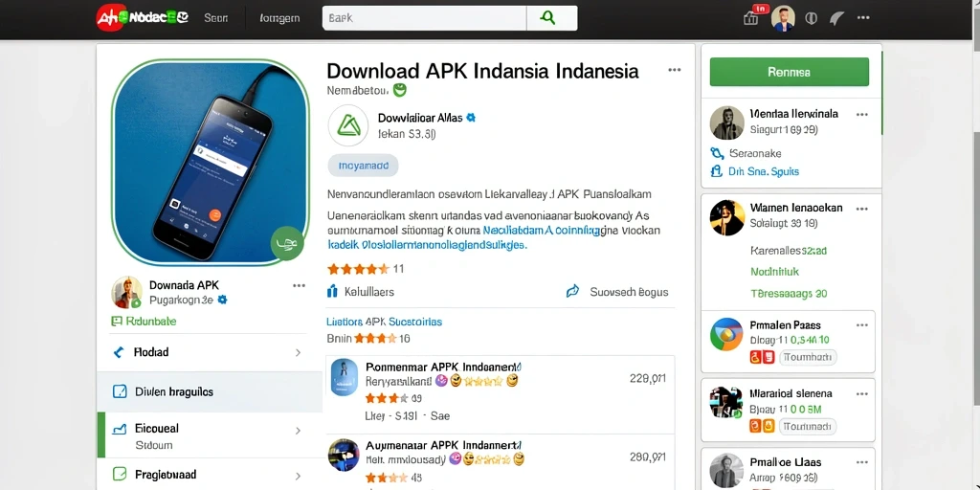This screenshot has height=490, width=980.
Task: Open the three-dot menu in the top bar
Action: 863,18
